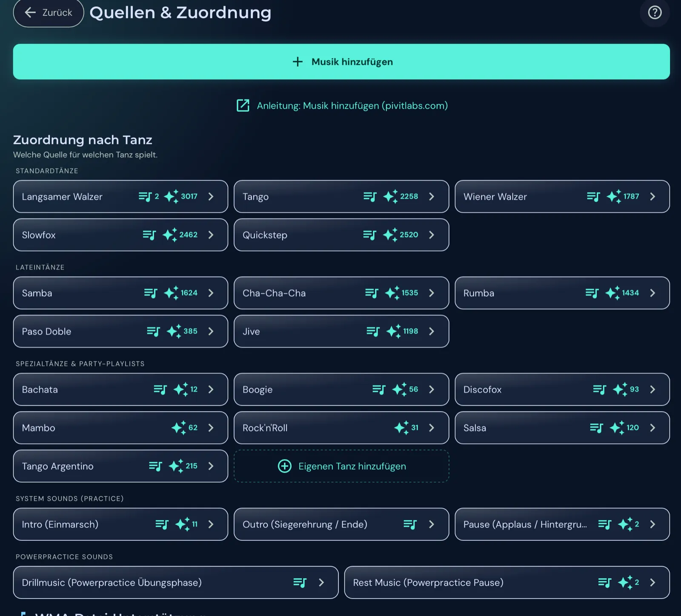Click external-link icon beside Anleitung
The width and height of the screenshot is (681, 616).
(243, 106)
